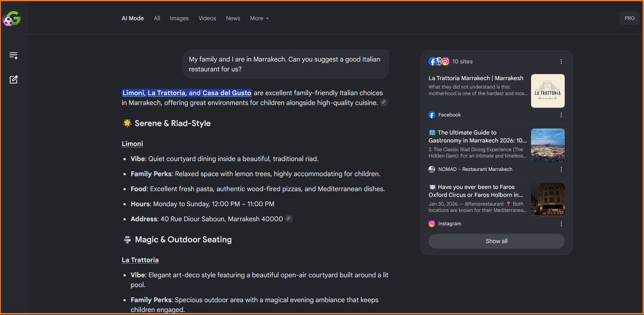Click the Marrakech market square thumbnail

(548, 145)
